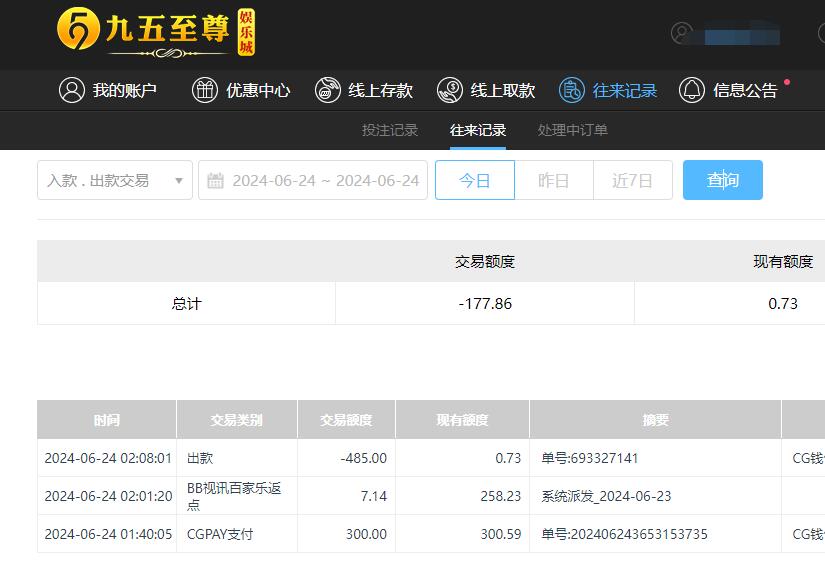
Task: Click the 出款 transaction type cell
Action: tap(200, 458)
